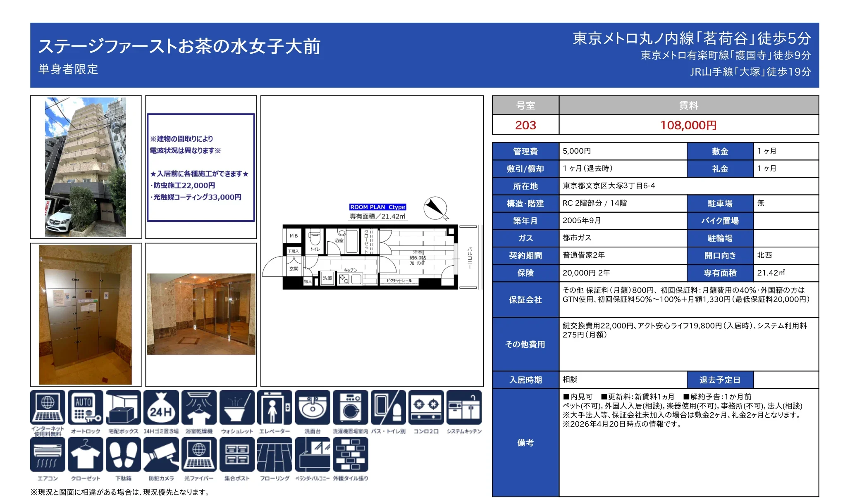850x504 pixels.
Task: Click the delivery box (宅配ボックス) icon
Action: tap(123, 408)
